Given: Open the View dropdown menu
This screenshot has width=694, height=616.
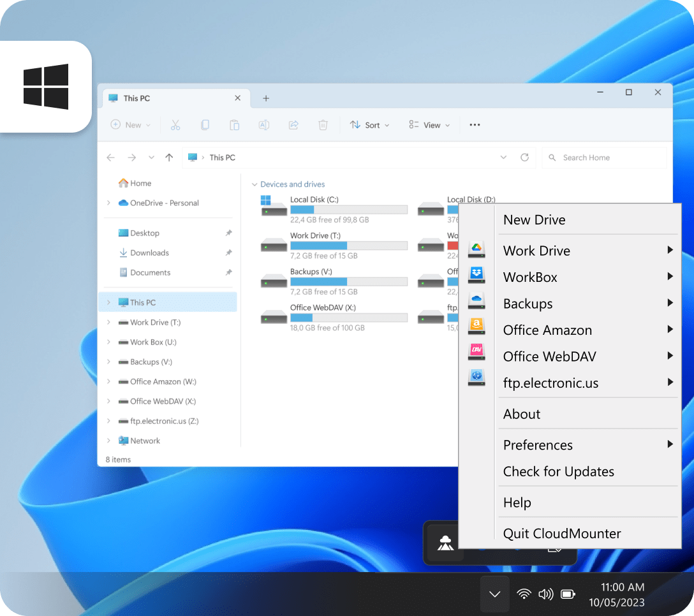Looking at the screenshot, I should (x=429, y=125).
